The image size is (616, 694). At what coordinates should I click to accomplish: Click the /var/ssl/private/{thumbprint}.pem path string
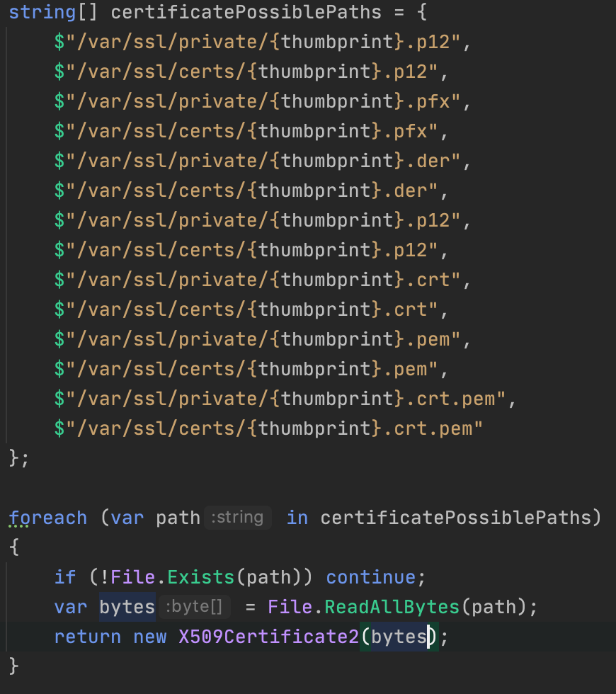click(x=258, y=339)
